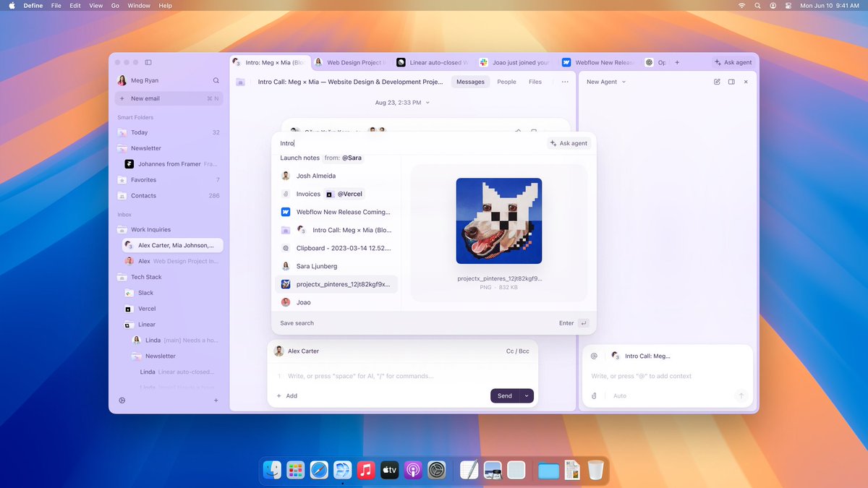This screenshot has width=868, height=488.
Task: Open Finder in dock
Action: pyautogui.click(x=272, y=471)
